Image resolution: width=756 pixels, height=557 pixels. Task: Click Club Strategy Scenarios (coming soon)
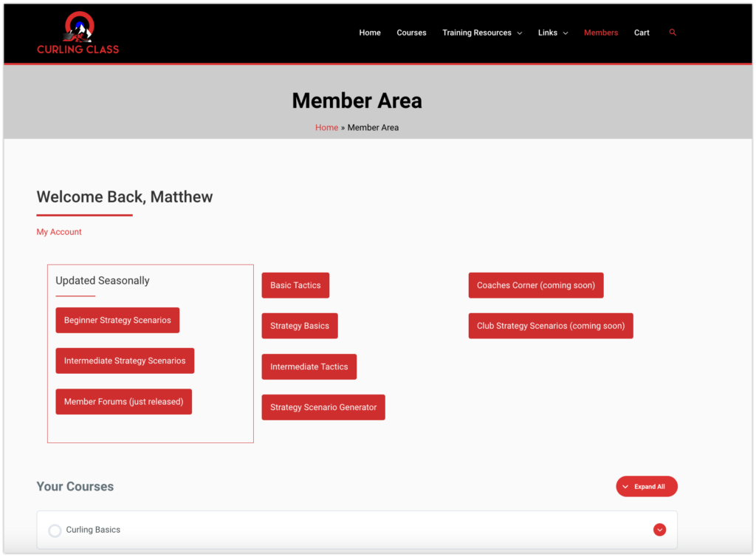pyautogui.click(x=551, y=326)
